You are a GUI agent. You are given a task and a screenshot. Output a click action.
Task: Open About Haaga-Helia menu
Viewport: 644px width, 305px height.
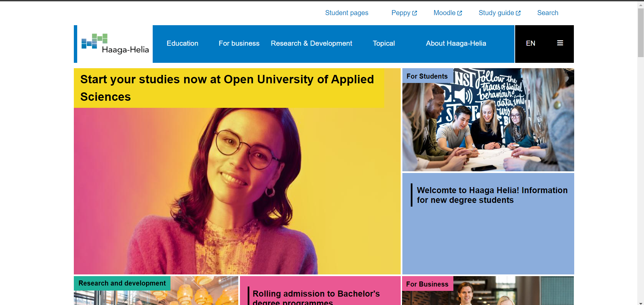456,43
